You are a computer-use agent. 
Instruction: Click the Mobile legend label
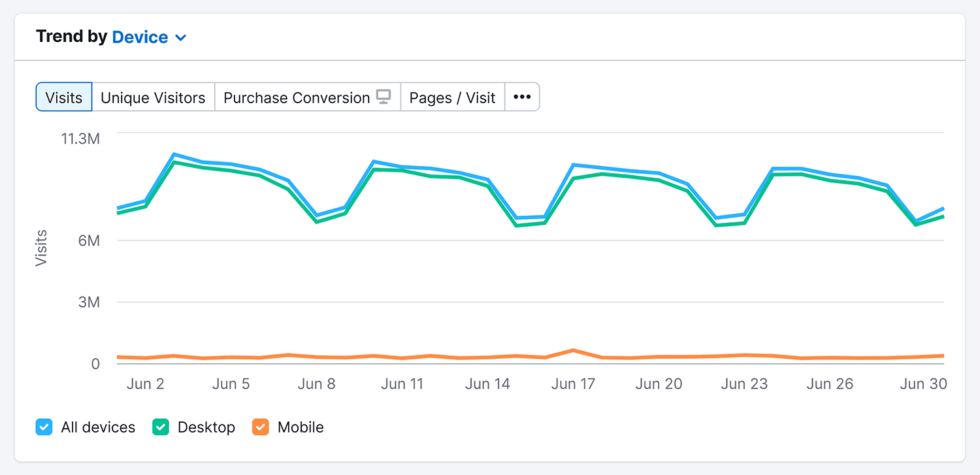301,427
